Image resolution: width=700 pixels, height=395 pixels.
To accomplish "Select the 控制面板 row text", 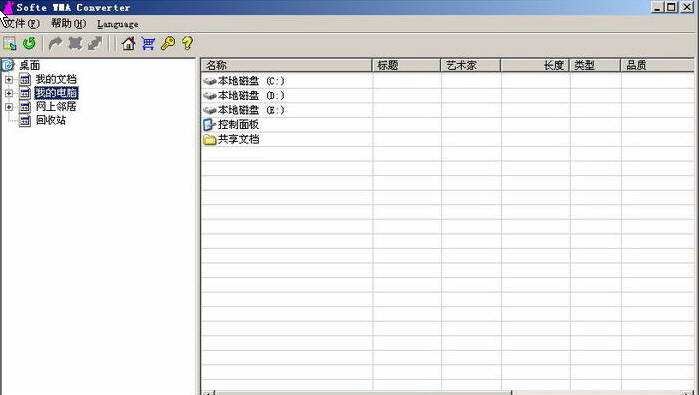I will (238, 125).
